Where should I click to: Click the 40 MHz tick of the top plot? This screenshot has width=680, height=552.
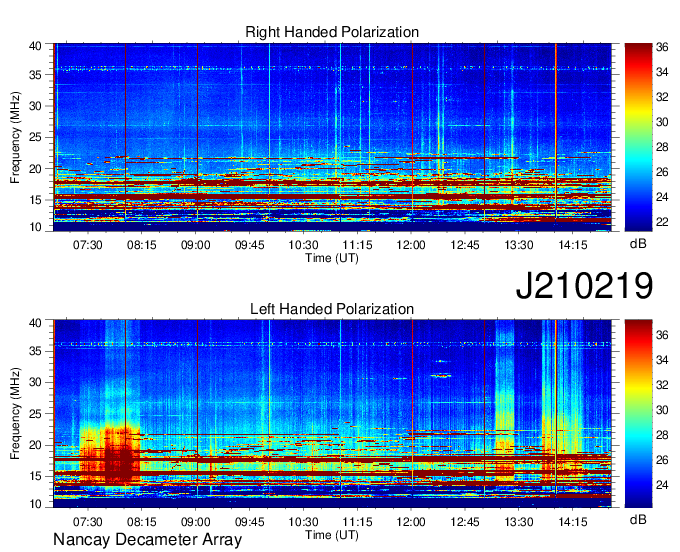35,46
